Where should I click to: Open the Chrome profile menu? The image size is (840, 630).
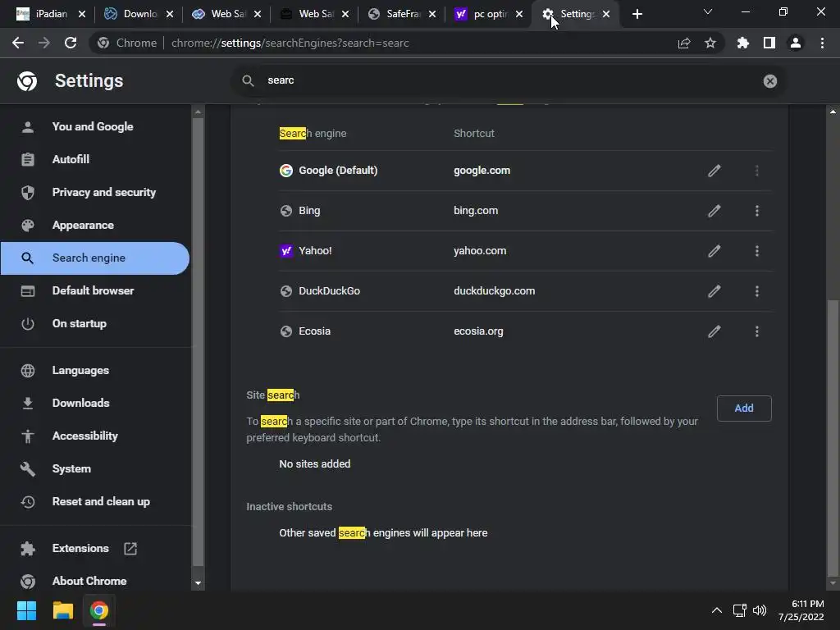796,43
